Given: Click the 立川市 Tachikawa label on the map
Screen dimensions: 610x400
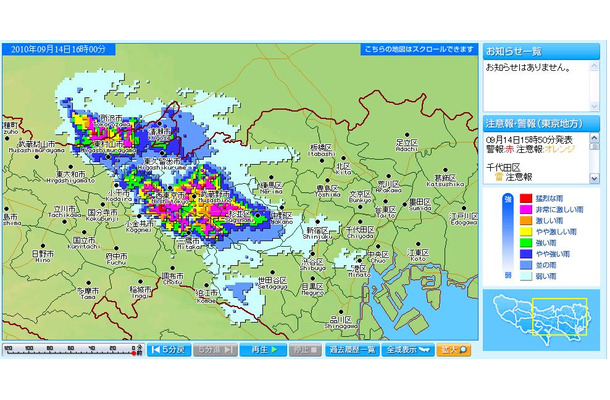Looking at the screenshot, I should tap(65, 211).
